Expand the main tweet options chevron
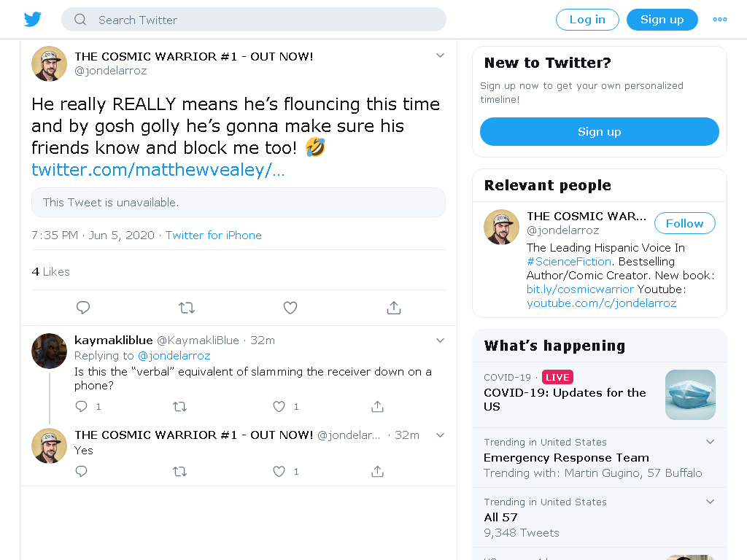747x560 pixels. (440, 55)
